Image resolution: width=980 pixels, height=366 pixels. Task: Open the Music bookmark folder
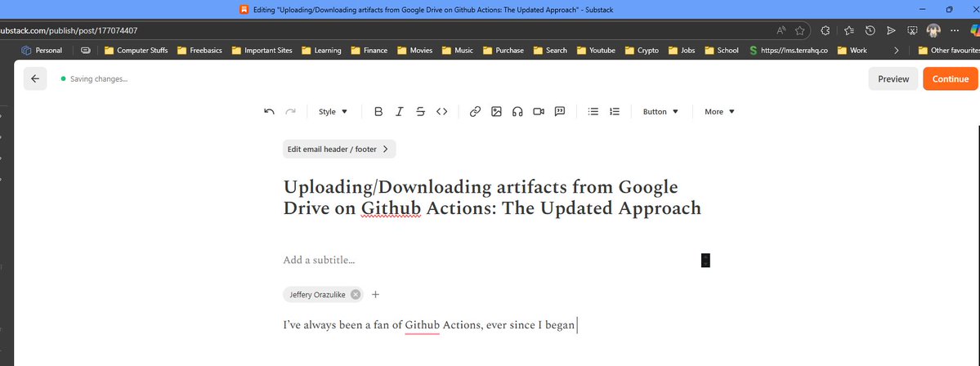[x=458, y=51]
